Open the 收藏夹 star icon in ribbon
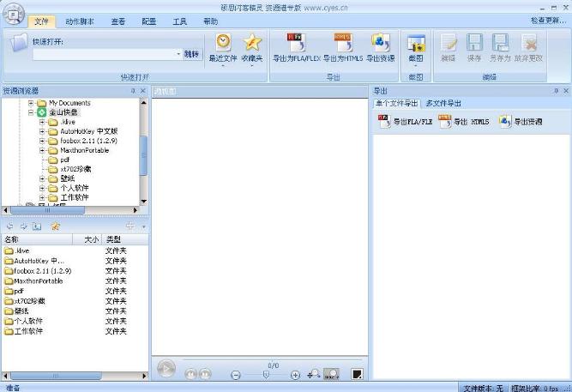The height and width of the screenshot is (392, 572). [251, 43]
